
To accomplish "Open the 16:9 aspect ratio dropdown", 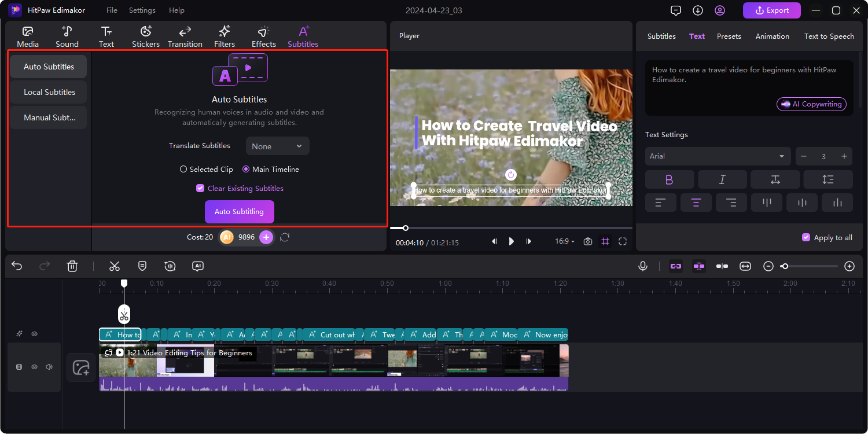I will (565, 241).
